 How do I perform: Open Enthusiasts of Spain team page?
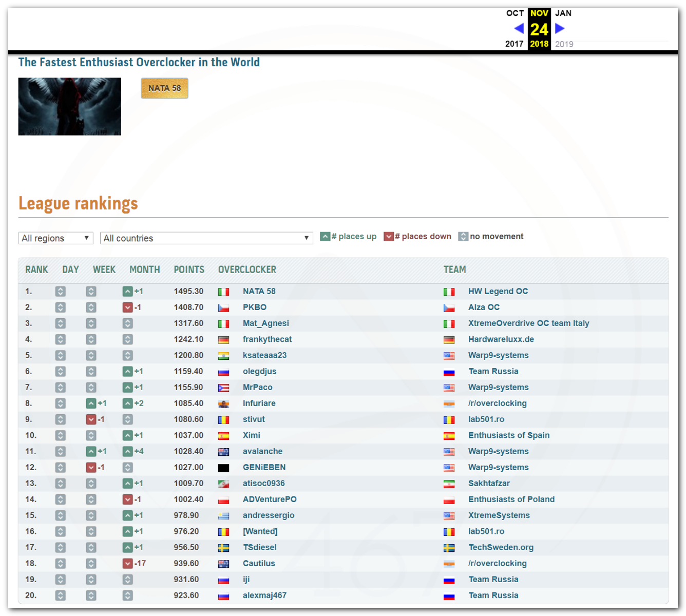[509, 435]
